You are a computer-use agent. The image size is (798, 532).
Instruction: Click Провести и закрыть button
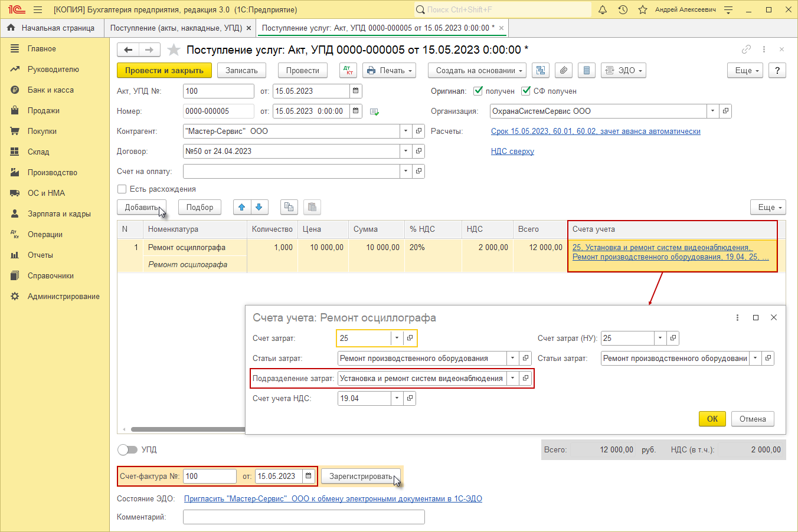point(164,70)
